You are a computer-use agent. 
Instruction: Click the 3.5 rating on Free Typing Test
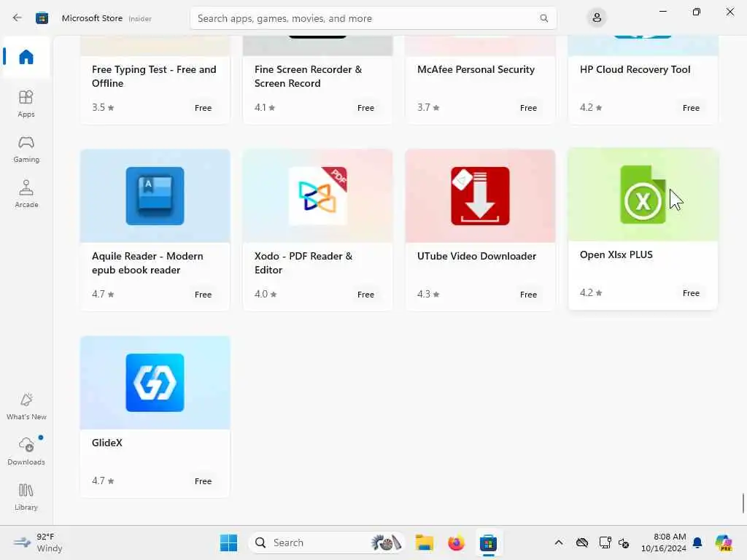pyautogui.click(x=103, y=108)
